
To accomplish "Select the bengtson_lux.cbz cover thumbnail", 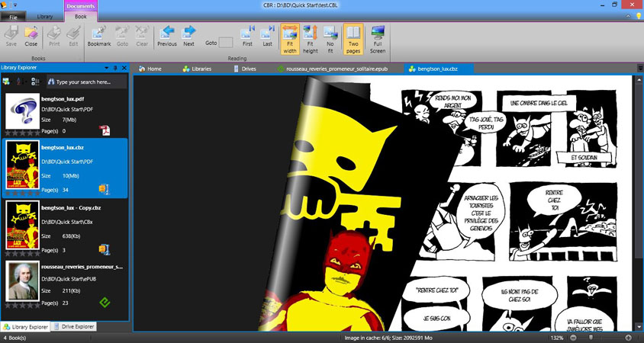I will click(x=23, y=165).
